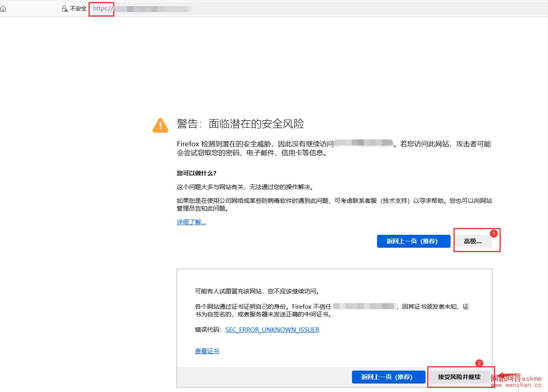Click the heading 警告：面临潜在的安全风险
The width and height of the screenshot is (548, 392).
[240, 124]
